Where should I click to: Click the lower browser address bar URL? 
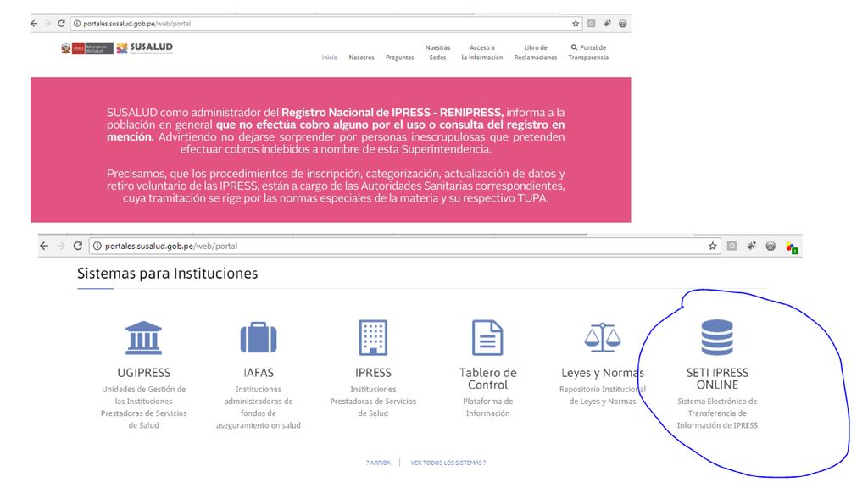click(171, 247)
